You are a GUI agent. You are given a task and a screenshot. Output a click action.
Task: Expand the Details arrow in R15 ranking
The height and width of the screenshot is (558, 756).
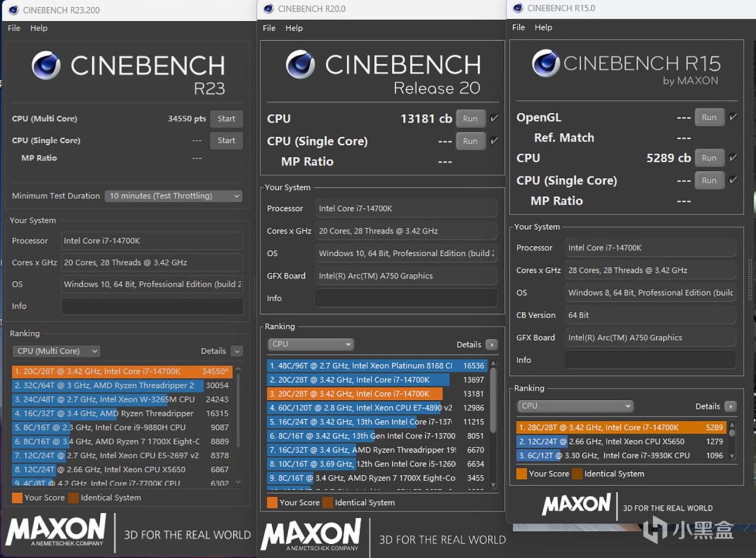(x=731, y=406)
